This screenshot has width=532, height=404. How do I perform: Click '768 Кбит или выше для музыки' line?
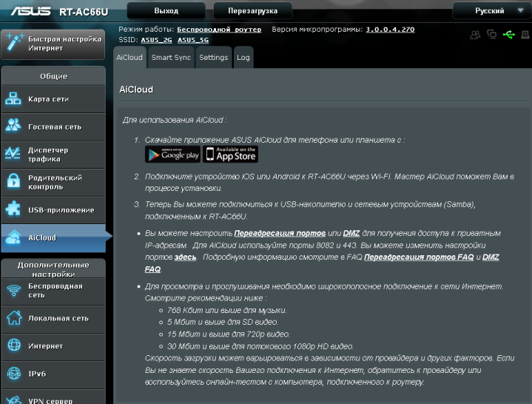226,310
